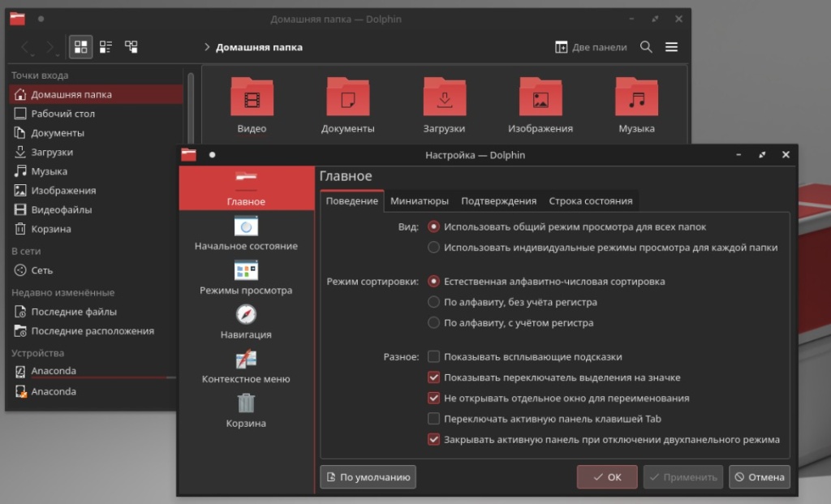
Task: Switch to icons view mode in toolbar
Action: pos(80,47)
